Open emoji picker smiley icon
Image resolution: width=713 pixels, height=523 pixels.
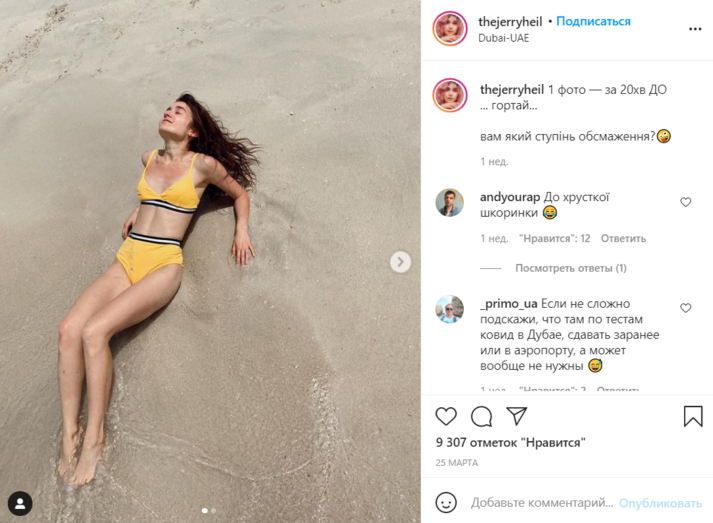point(446,502)
